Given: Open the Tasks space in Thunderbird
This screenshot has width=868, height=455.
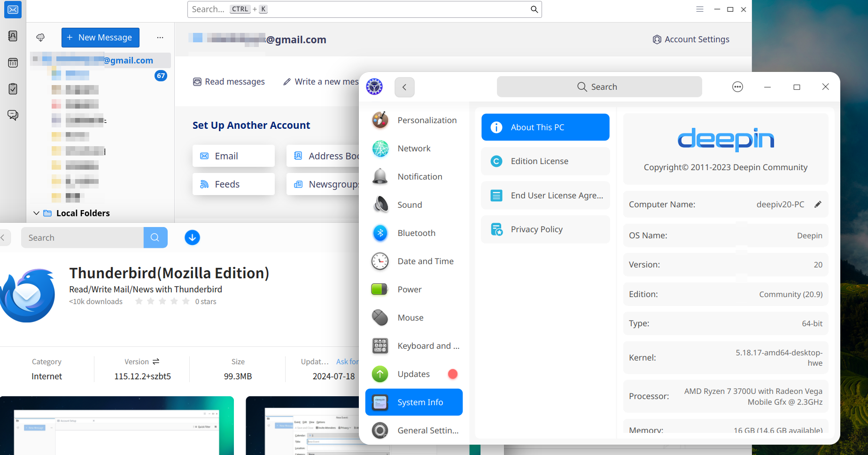Looking at the screenshot, I should pos(13,89).
